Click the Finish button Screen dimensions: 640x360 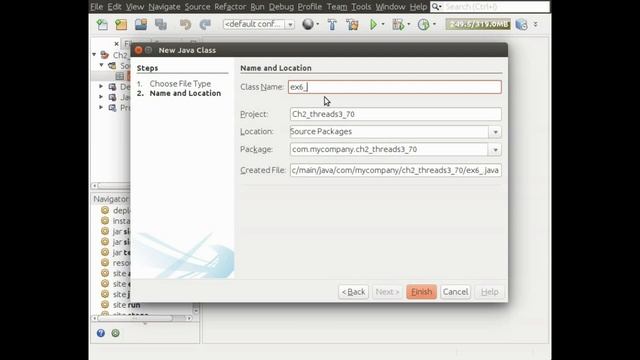(x=421, y=292)
